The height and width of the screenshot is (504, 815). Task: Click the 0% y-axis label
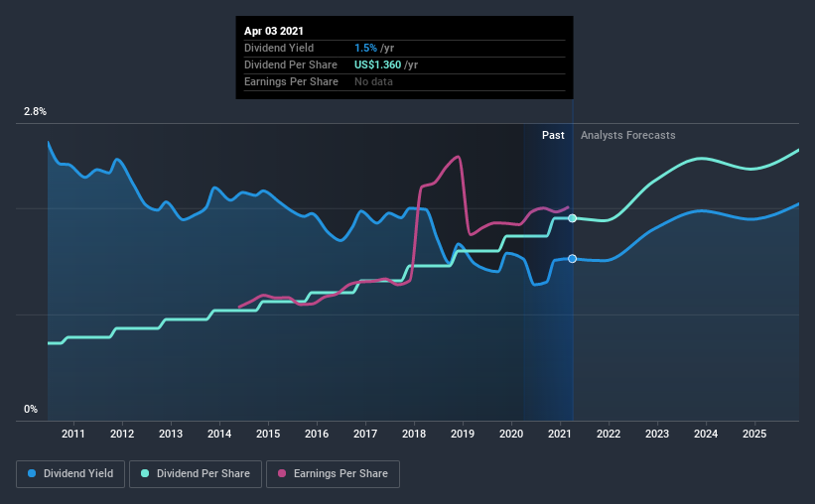tap(31, 409)
